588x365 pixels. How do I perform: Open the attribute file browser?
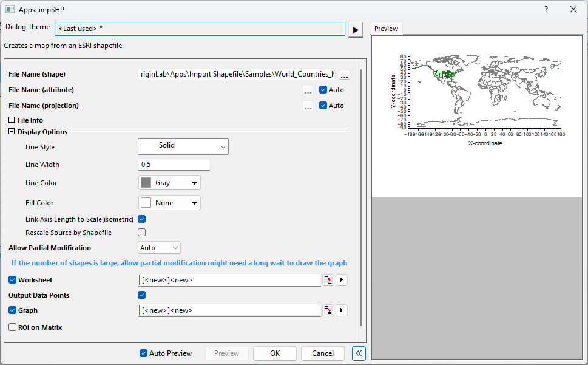click(x=308, y=90)
